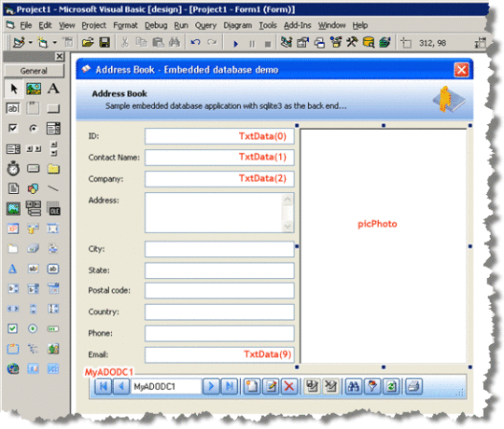Select the PictureBox control tool
Image resolution: width=504 pixels, height=429 pixels.
click(x=34, y=89)
